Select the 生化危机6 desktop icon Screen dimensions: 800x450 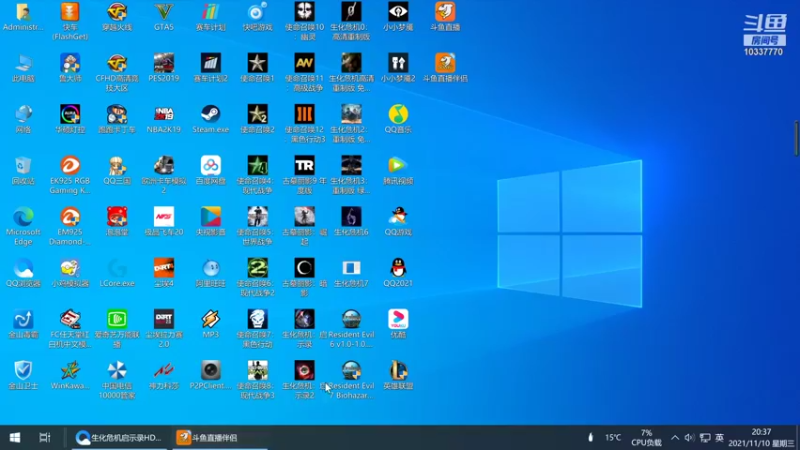point(351,221)
